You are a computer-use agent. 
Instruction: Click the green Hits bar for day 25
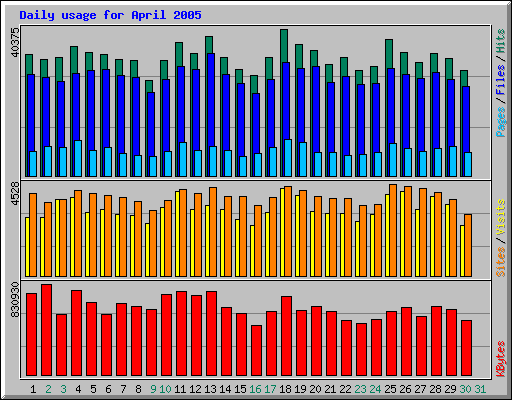[389, 53]
